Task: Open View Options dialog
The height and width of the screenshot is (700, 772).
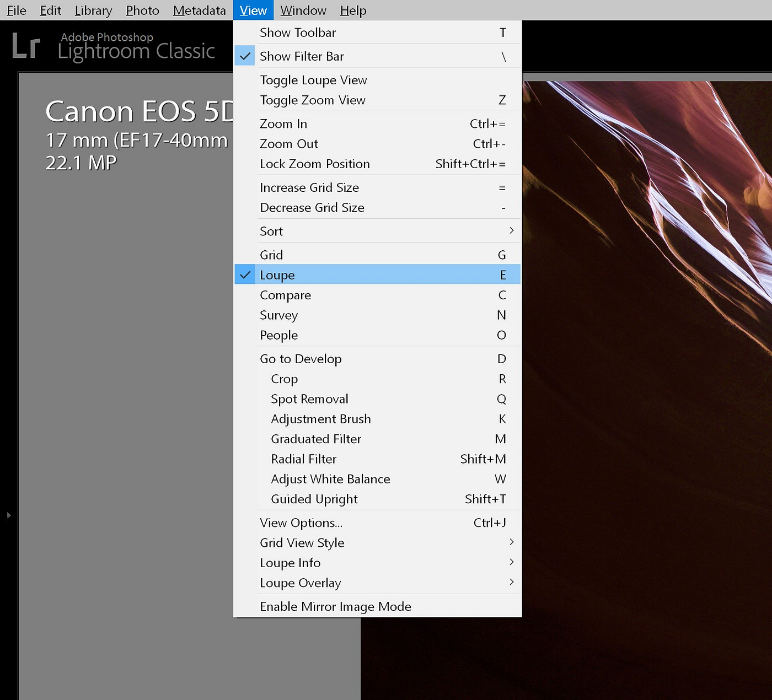Action: tap(378, 523)
